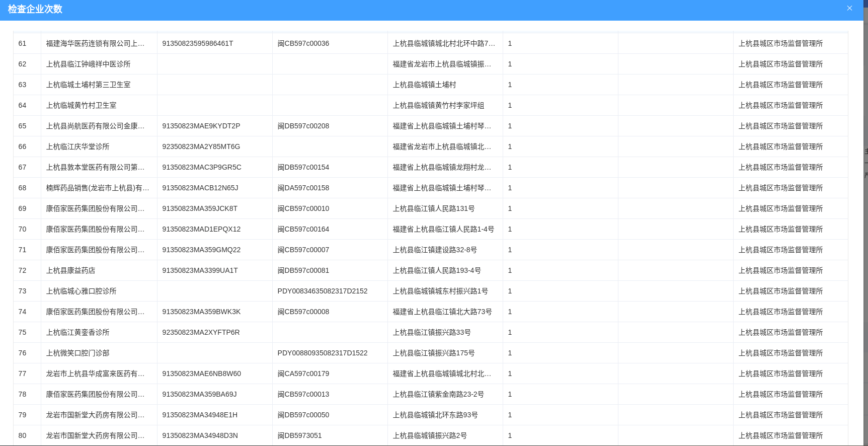Select credit code 91350823MAE9KYDT2P
The width and height of the screenshot is (868, 446).
coord(201,126)
